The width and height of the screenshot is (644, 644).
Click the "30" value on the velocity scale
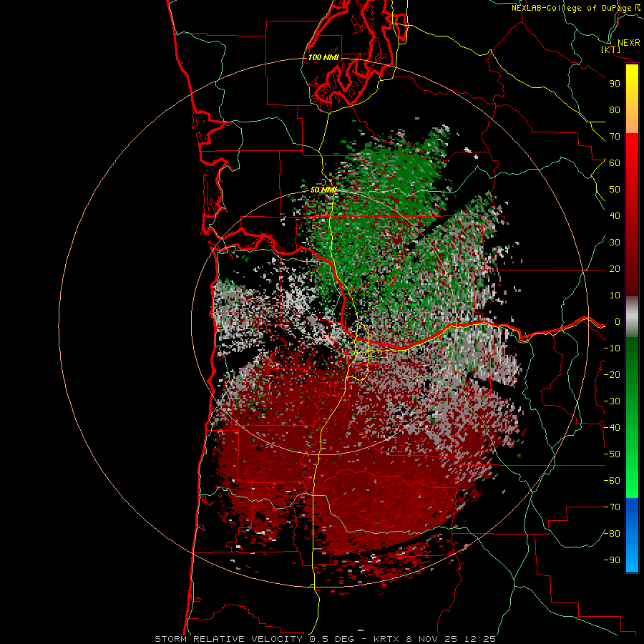[x=615, y=243]
